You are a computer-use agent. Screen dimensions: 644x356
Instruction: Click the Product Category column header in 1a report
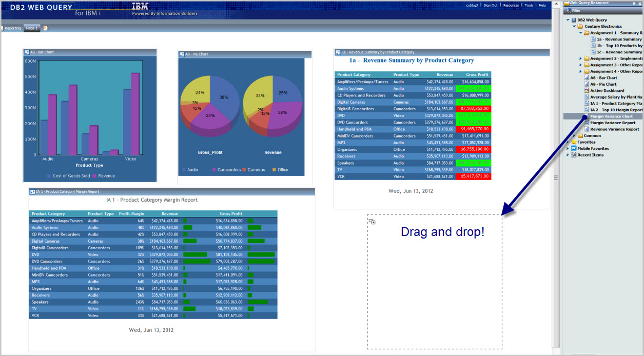pos(354,75)
